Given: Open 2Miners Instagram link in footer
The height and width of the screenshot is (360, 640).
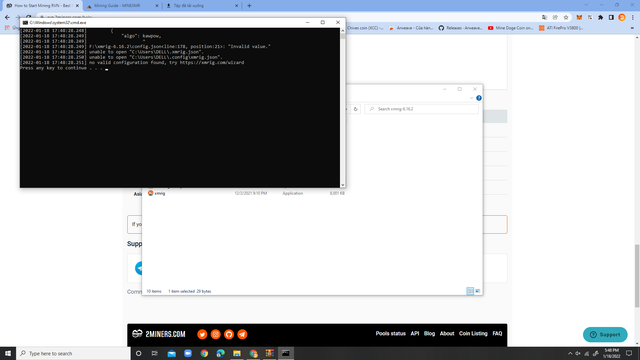Looking at the screenshot, I should click(216, 334).
